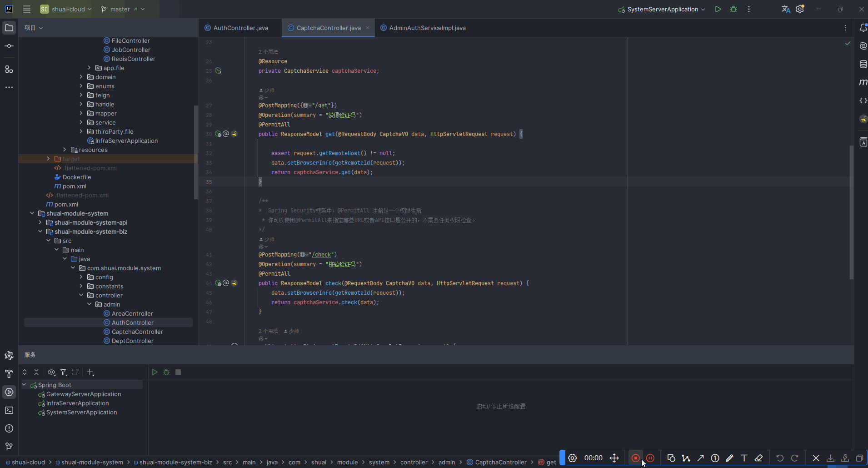
Task: Open the Endpoints braces tool window
Action: point(863,101)
